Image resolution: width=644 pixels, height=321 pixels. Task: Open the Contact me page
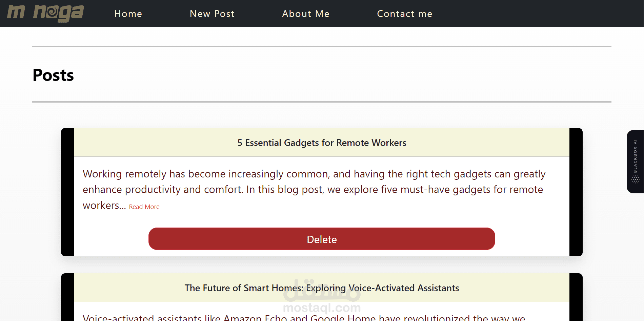[x=404, y=14]
